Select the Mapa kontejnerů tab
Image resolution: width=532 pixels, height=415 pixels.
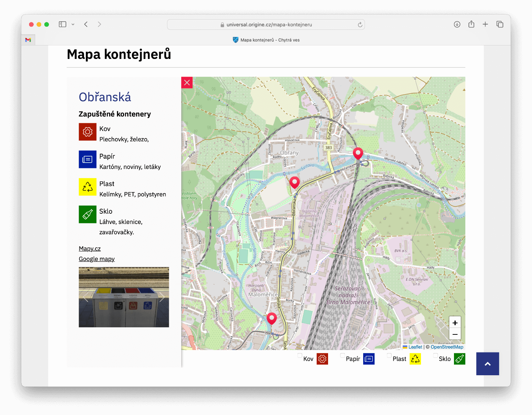[x=266, y=40]
